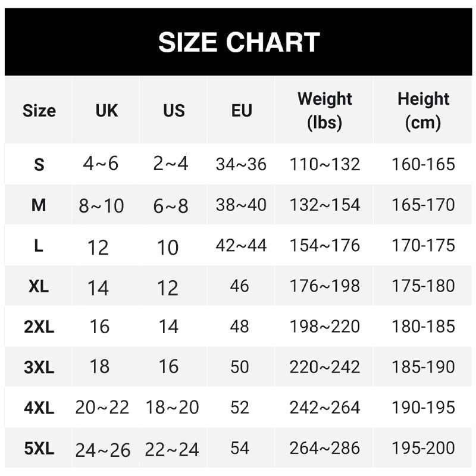Select the UK column header
This screenshot has height=476, width=476.
[x=107, y=111]
